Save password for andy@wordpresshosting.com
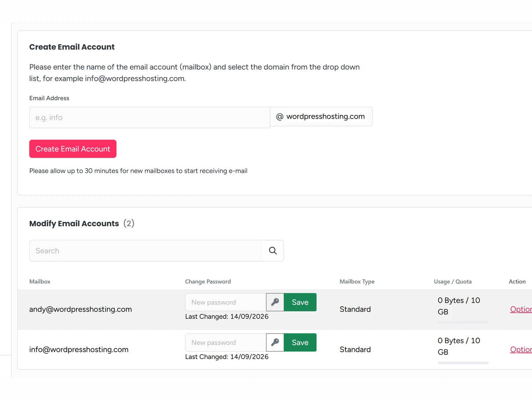This screenshot has width=532, height=399. coord(300,302)
